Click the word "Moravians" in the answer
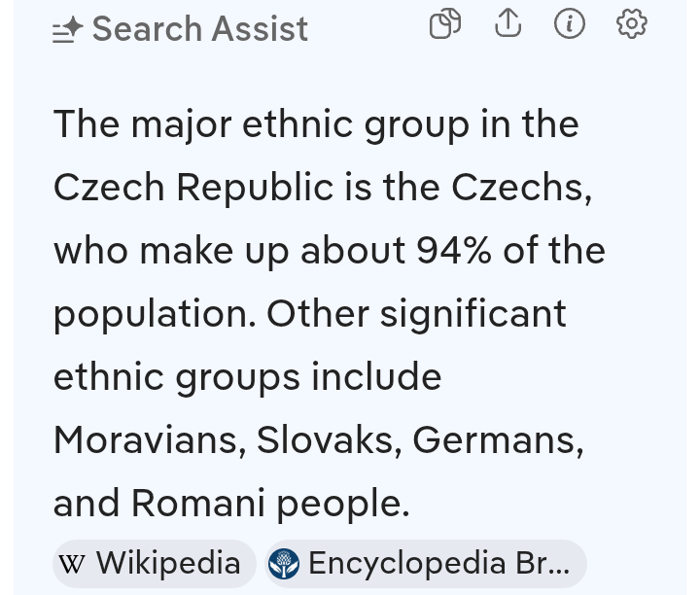 click(x=146, y=440)
